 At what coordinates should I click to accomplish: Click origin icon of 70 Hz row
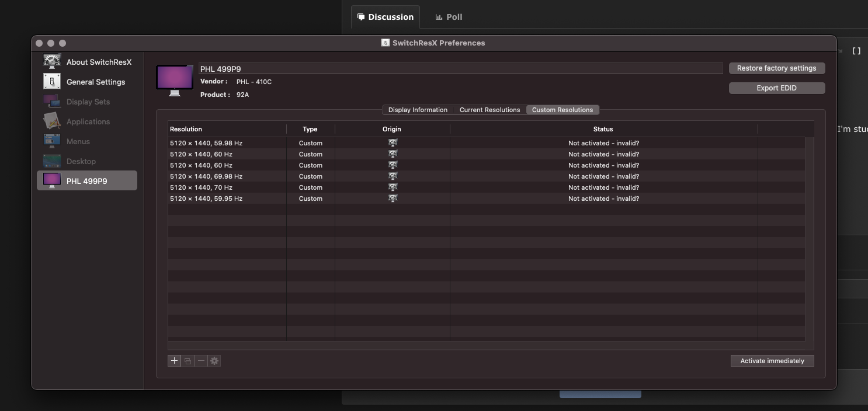(x=393, y=187)
